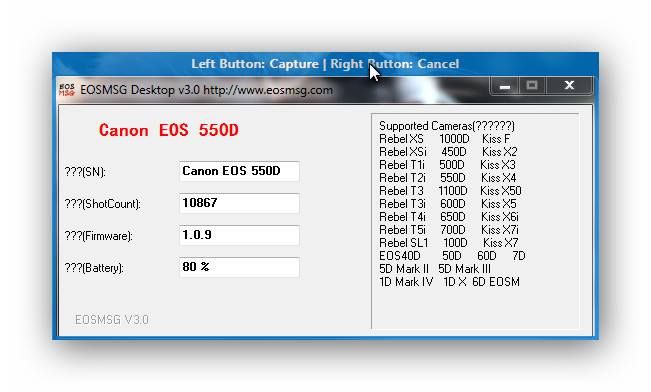Viewport: 651px width, 392px height.
Task: Select the Rebel T2i 550D Kiss X4 line
Action: (x=448, y=178)
